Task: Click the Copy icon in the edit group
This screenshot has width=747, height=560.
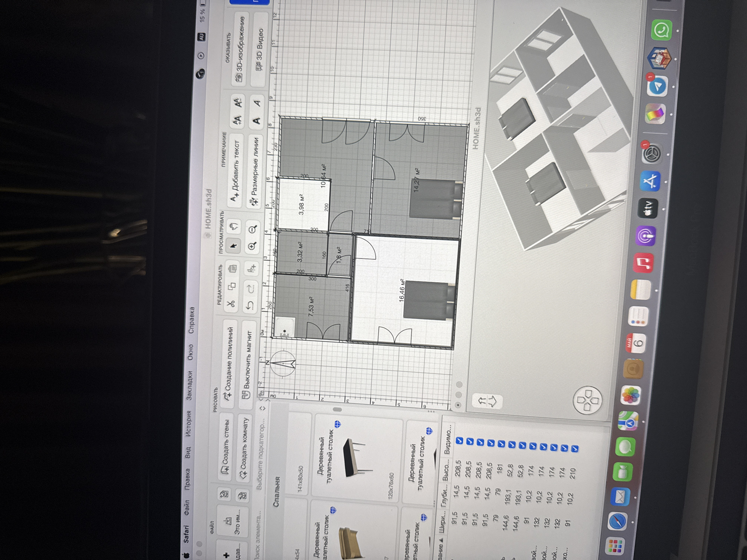Action: point(232,286)
